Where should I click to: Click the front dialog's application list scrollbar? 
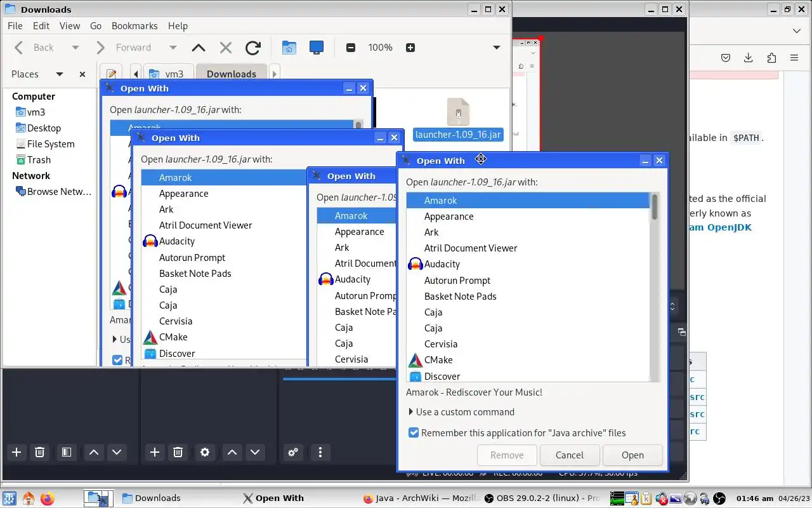click(655, 208)
